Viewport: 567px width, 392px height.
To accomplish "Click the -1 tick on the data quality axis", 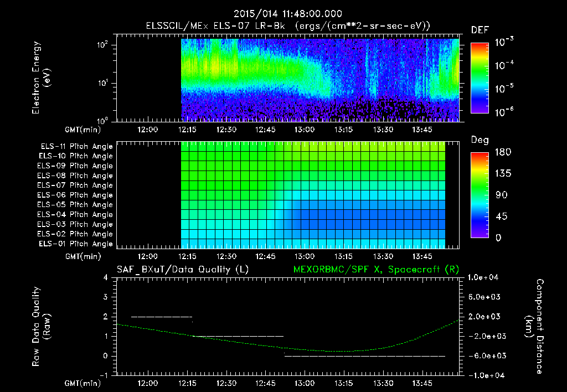I will point(104,375).
